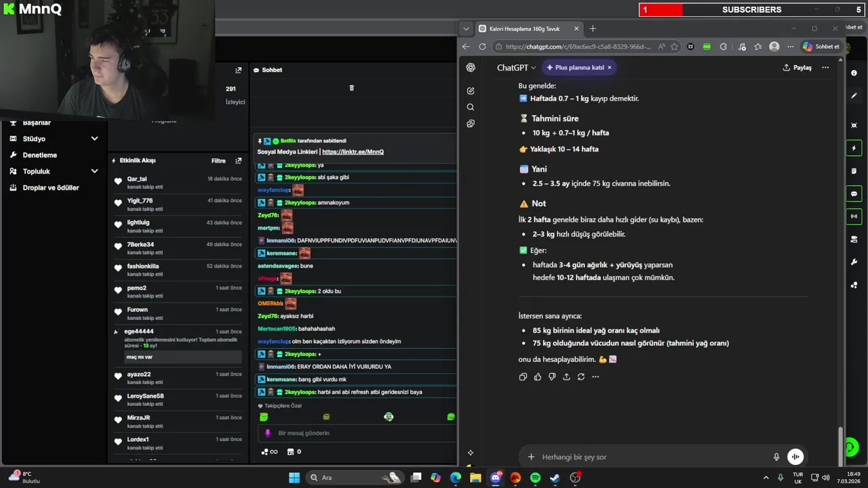
Task: Open Spotify from the taskbar
Action: click(535, 478)
